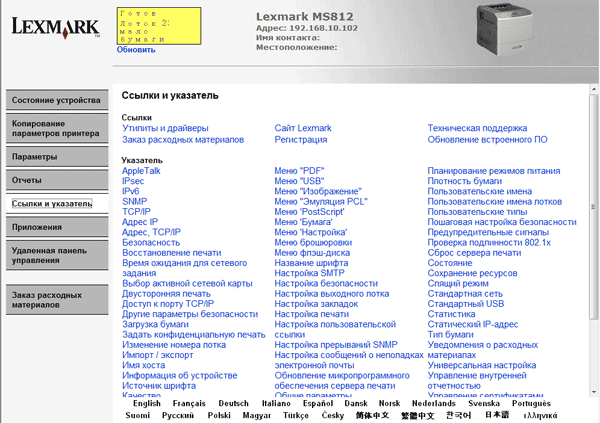Open Меню "Изображение" link
The width and height of the screenshot is (600, 423).
pyautogui.click(x=318, y=191)
